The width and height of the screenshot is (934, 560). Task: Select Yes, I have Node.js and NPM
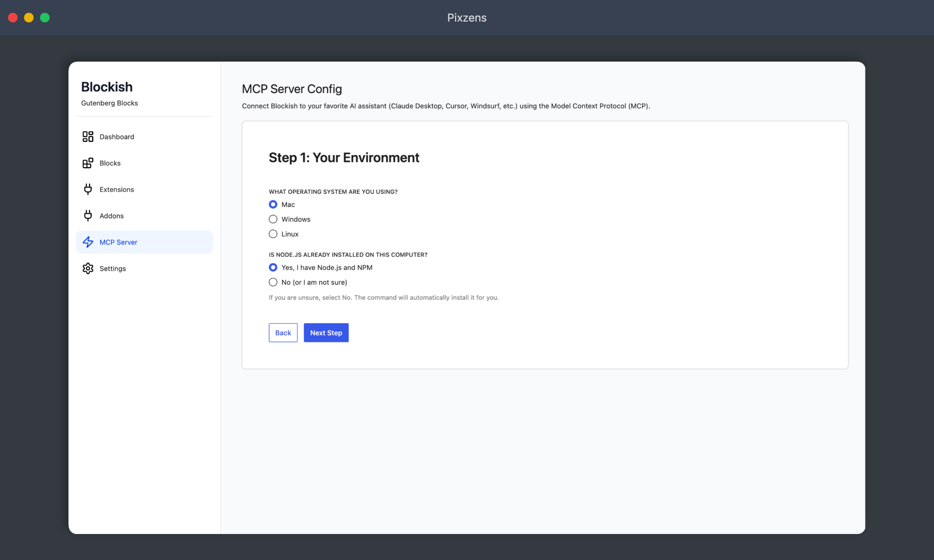(x=273, y=267)
